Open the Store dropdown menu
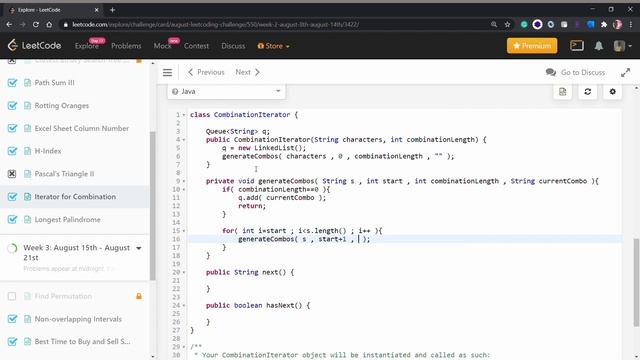The image size is (640, 360). coord(273,46)
